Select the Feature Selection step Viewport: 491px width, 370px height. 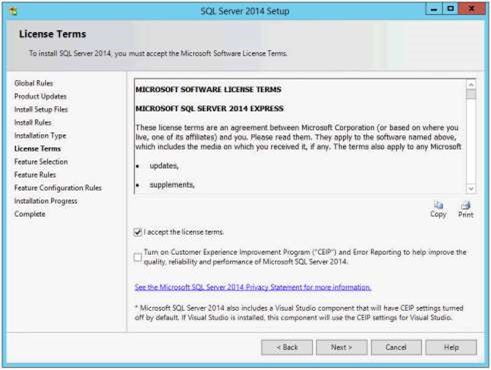41,162
